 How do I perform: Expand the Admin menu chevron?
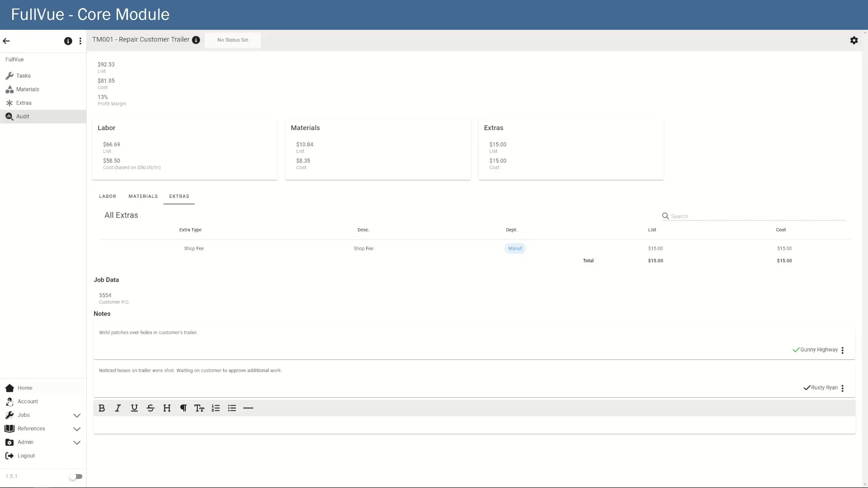tap(77, 443)
